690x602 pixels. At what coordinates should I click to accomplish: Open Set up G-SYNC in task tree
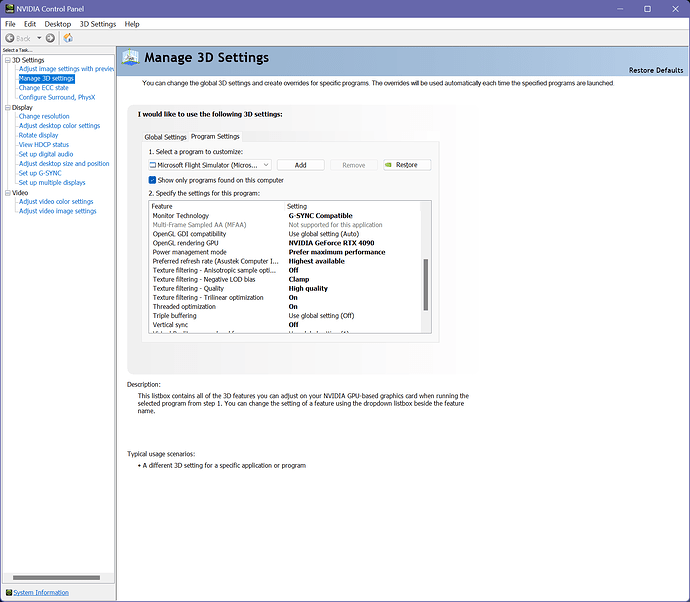click(x=40, y=173)
